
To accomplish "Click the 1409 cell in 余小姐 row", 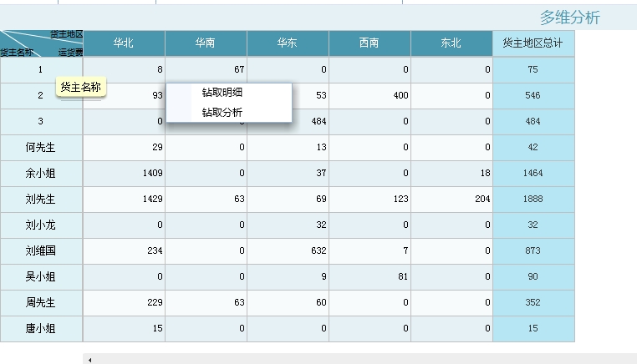I will pos(124,174).
